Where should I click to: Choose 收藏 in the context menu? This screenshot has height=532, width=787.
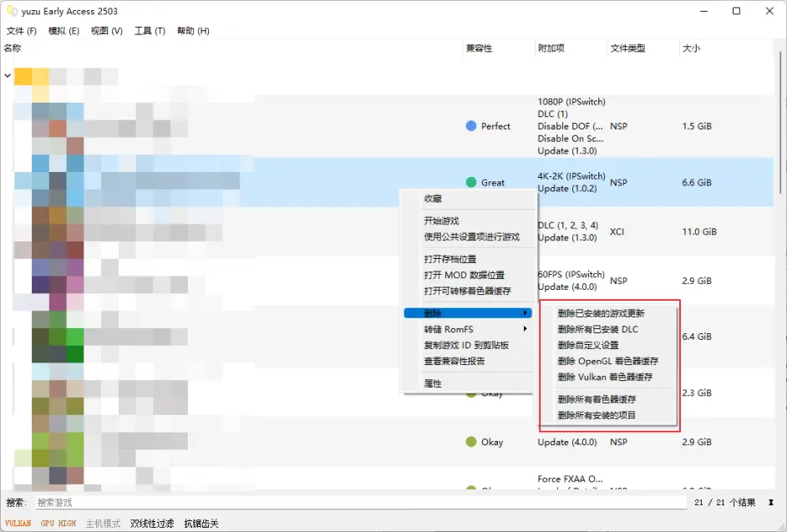(433, 199)
